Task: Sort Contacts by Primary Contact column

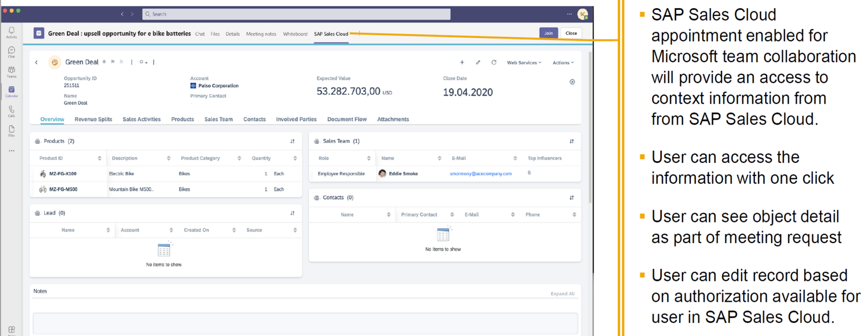Action: 452,215
